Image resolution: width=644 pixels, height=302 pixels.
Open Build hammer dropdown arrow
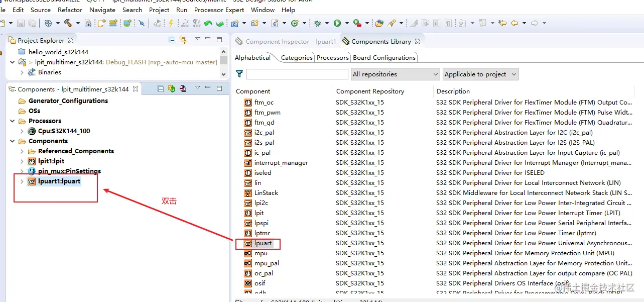[78, 23]
